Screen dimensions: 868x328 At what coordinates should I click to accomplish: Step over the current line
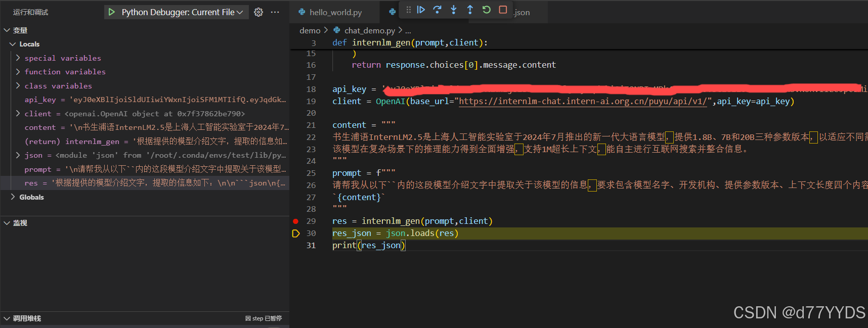tap(438, 10)
